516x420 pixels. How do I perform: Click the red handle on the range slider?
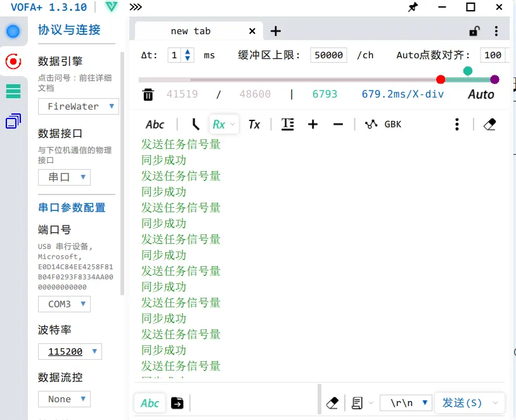pos(441,80)
